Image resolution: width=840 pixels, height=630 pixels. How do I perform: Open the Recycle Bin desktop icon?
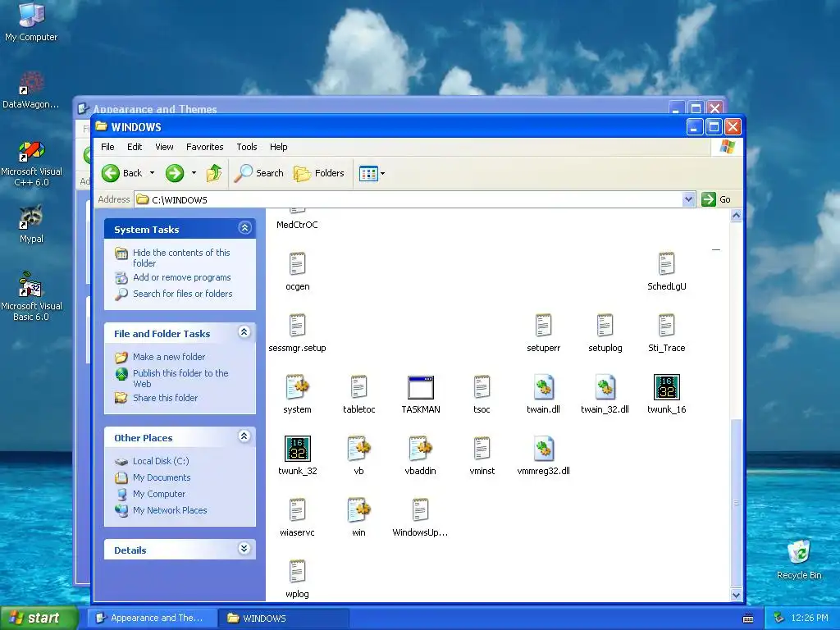tap(799, 559)
